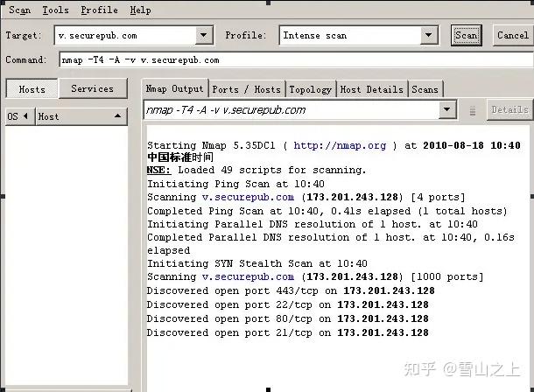The image size is (534, 392).
Task: Select the Hosts toggle button
Action: click(x=32, y=89)
